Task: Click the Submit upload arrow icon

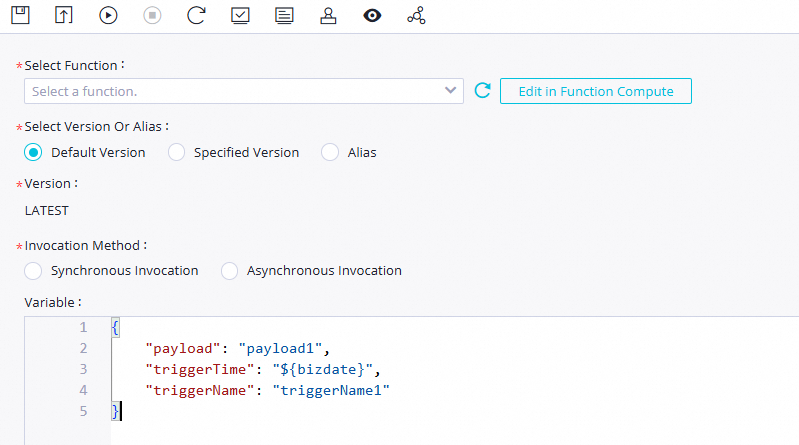Action: [64, 15]
